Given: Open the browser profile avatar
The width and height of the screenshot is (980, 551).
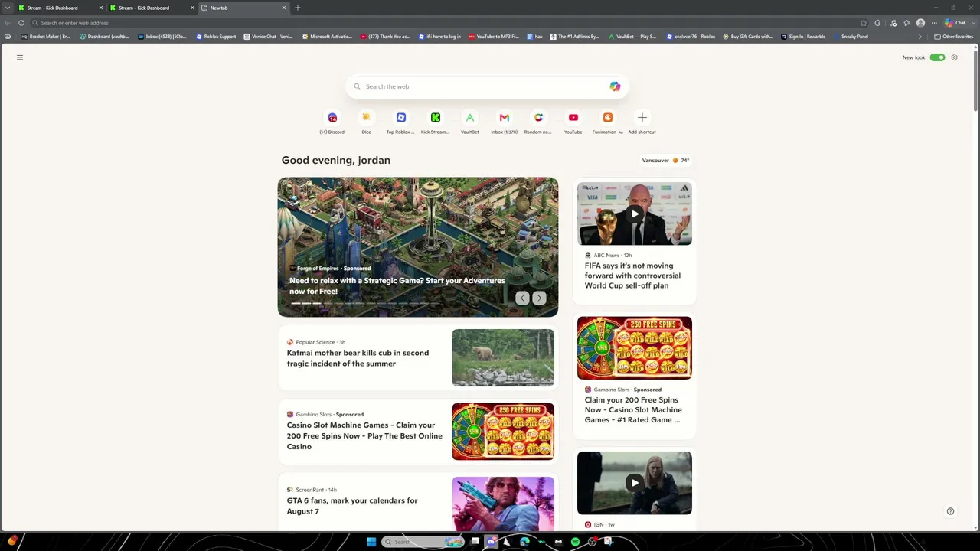Looking at the screenshot, I should [920, 23].
